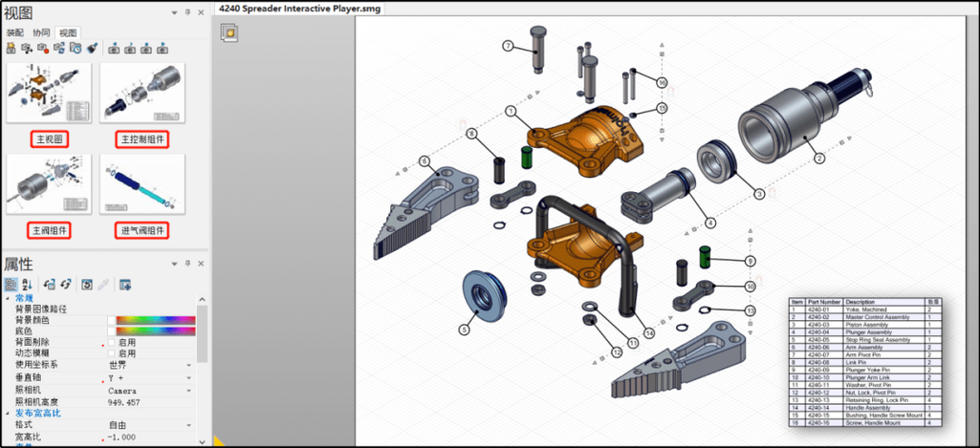The width and height of the screenshot is (980, 448).
Task: Select the 4240 Spreader Interactive Player.smg document tab
Action: [298, 9]
